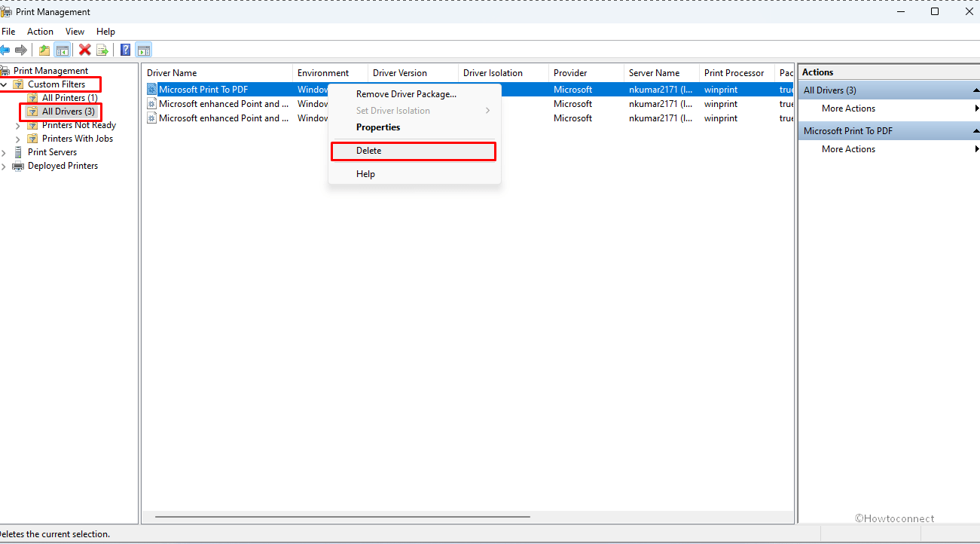Click the driver list horizontal scrollbar
The image size is (980, 544).
point(343,517)
